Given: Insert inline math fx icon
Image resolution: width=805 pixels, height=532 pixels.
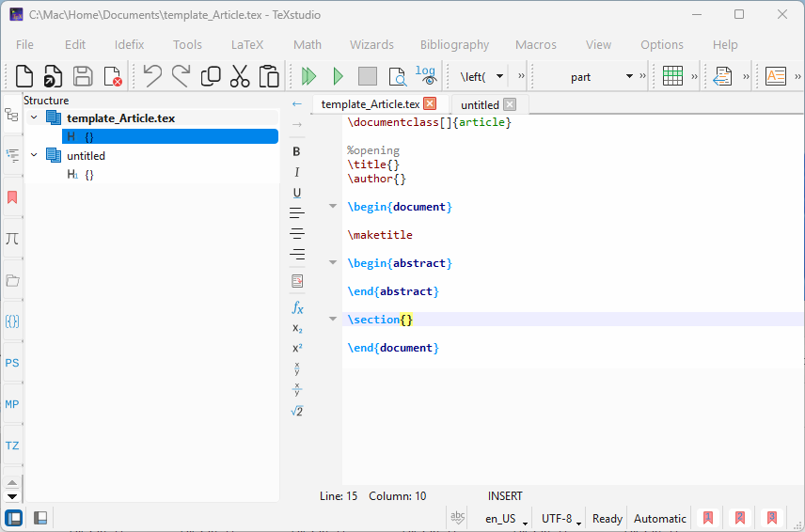Looking at the screenshot, I should click(297, 308).
